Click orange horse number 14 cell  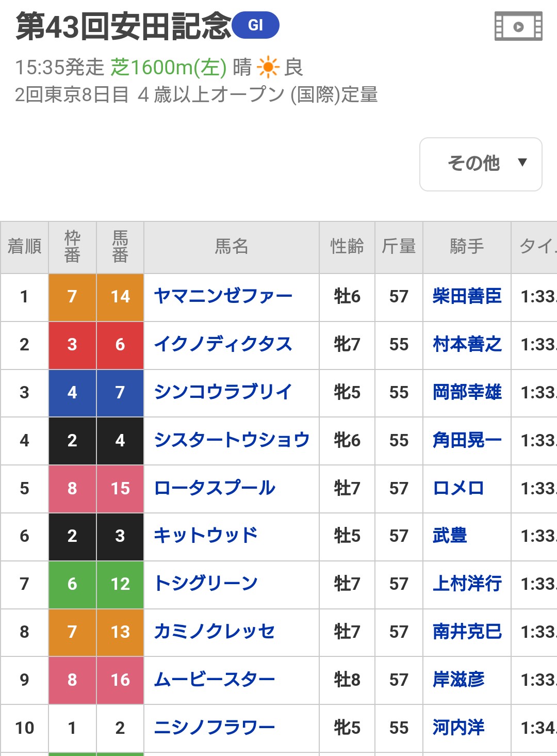(120, 297)
